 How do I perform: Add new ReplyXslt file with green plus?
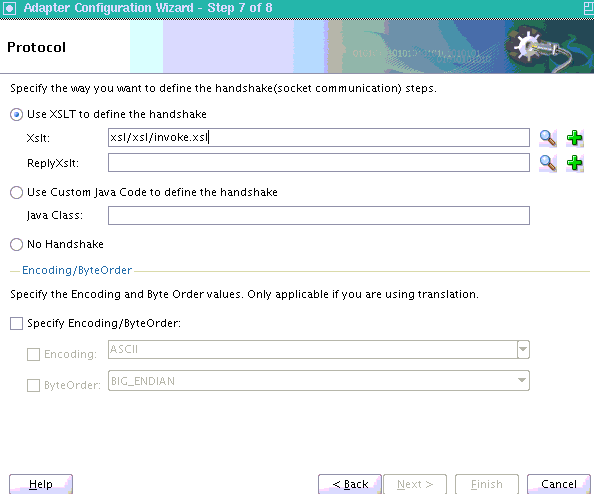pyautogui.click(x=575, y=163)
